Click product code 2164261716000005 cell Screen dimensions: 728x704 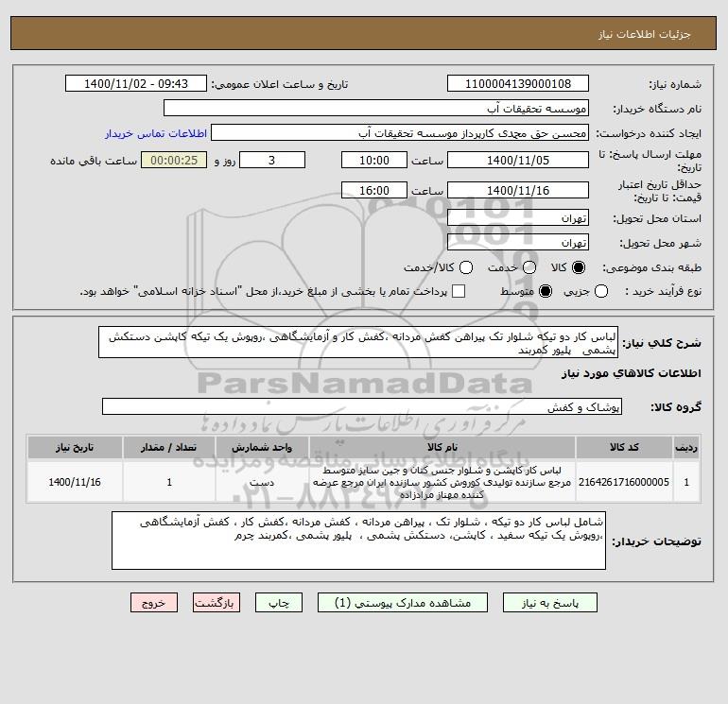coord(624,482)
